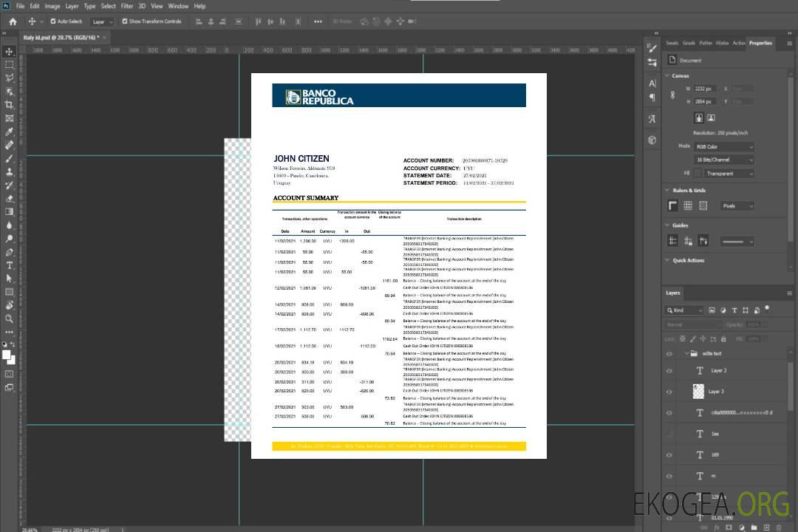Click the rulers icon in Rulers & Grids
This screenshot has height=532, width=798.
pyautogui.click(x=673, y=205)
